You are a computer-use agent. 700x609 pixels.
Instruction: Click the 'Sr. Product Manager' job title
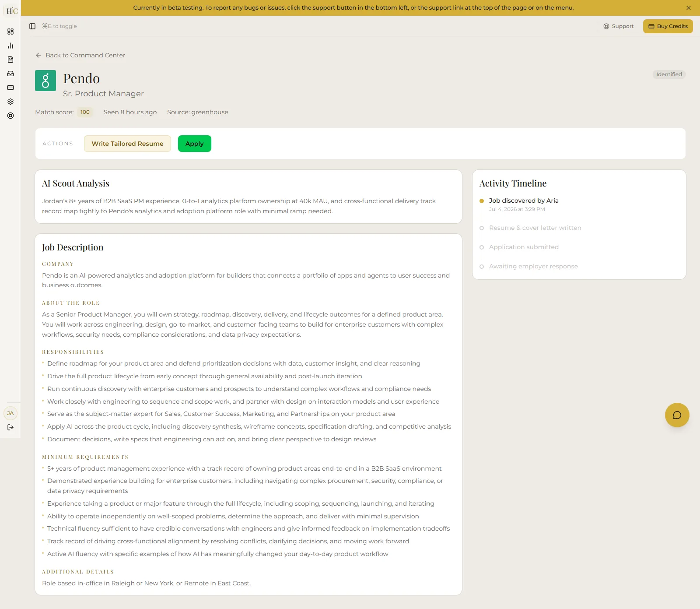103,94
